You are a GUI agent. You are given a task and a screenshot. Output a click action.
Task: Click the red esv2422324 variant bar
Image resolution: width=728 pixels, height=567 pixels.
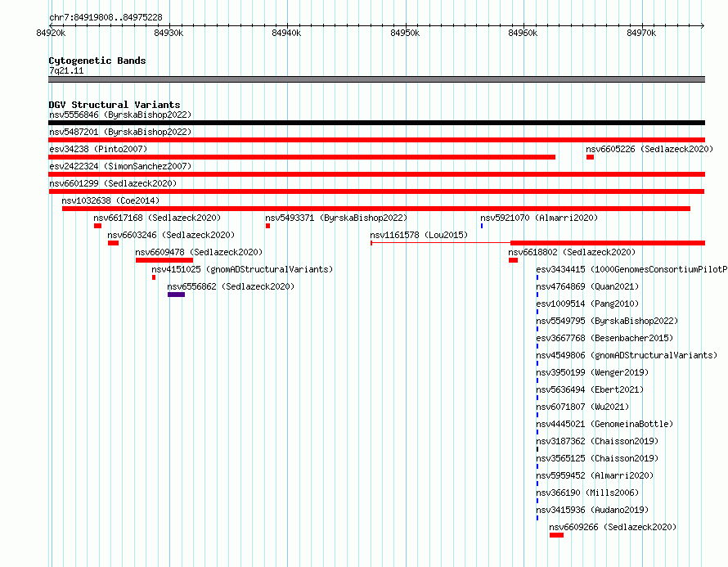coord(376,174)
